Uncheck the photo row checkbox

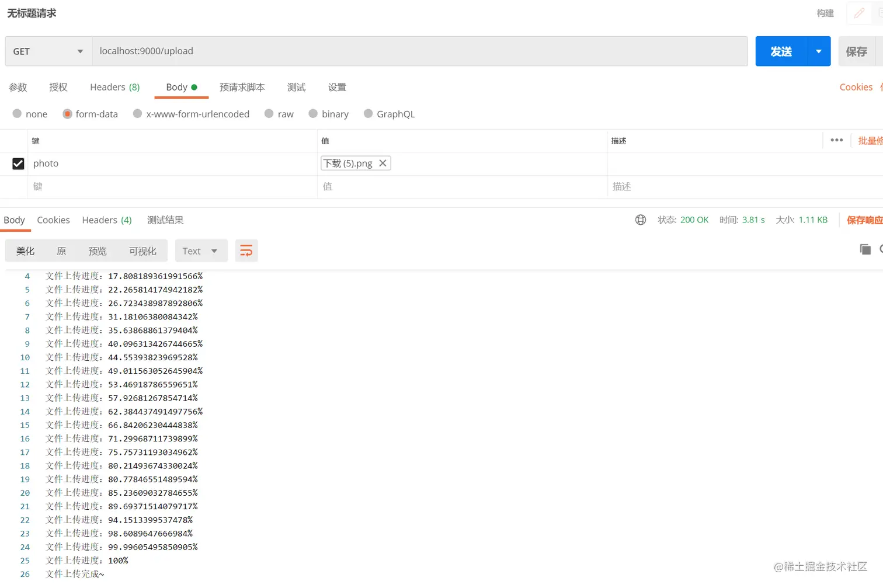[18, 163]
